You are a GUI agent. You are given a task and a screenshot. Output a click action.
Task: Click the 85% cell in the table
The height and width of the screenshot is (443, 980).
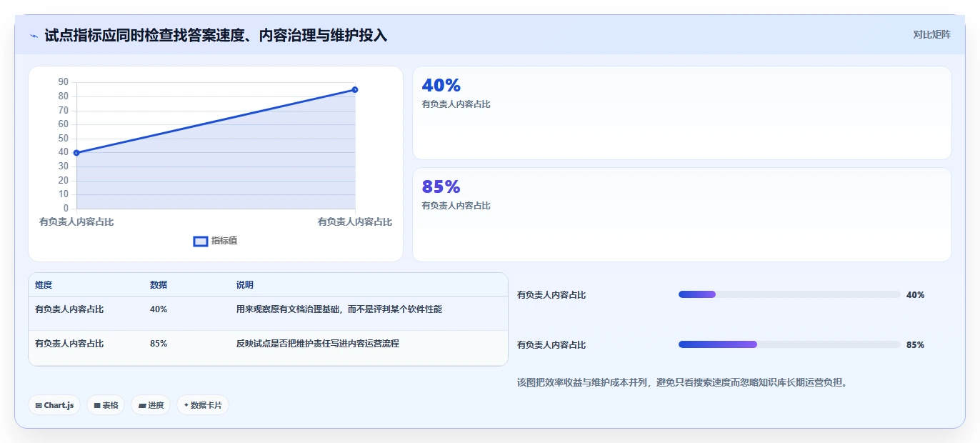pyautogui.click(x=159, y=344)
